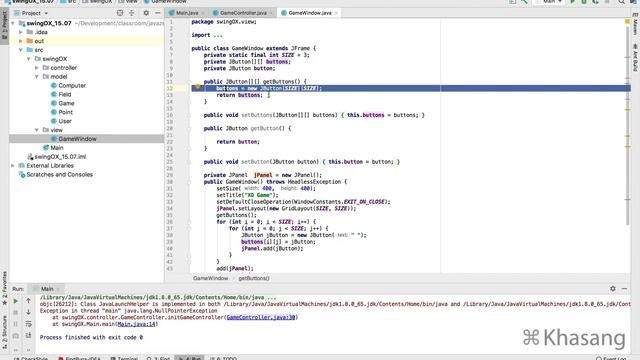Toggle fold marker at line 30 constructor
This screenshot has height=360, width=640.
pos(189,182)
